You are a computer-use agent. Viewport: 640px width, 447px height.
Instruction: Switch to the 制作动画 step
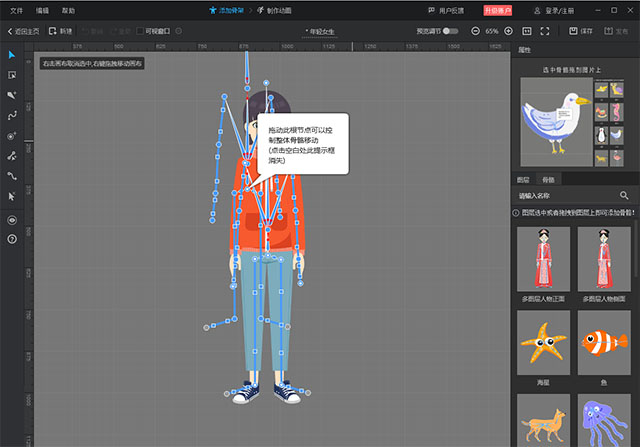point(278,9)
